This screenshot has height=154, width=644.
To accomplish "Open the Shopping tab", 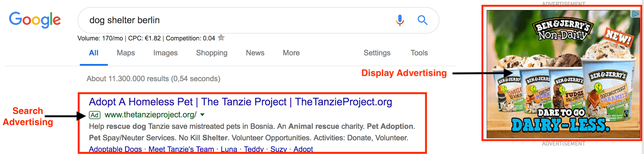I will [211, 53].
